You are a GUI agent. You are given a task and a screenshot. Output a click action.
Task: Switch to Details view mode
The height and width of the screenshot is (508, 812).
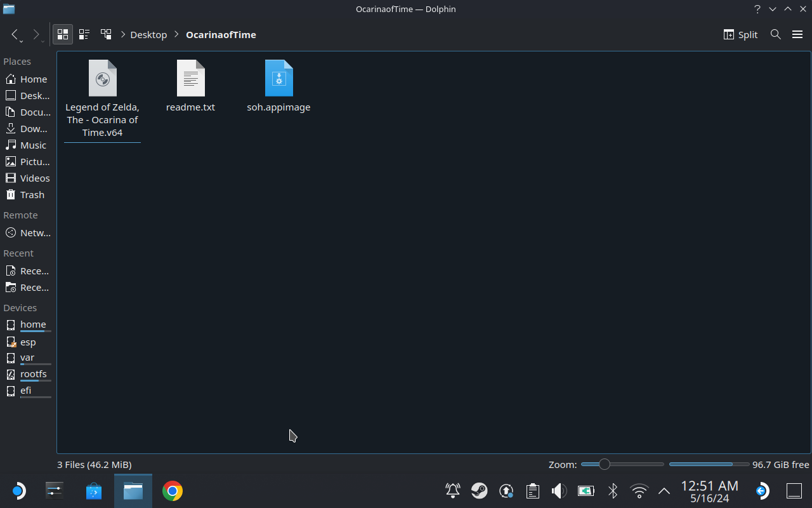(x=106, y=34)
